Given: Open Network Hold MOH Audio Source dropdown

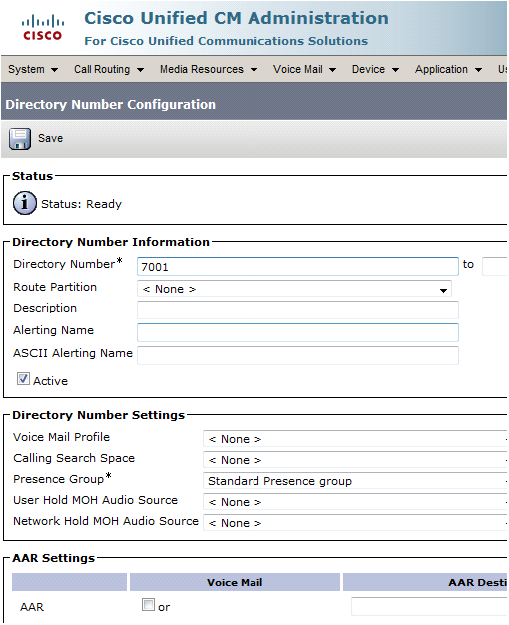Looking at the screenshot, I should click(x=355, y=523).
